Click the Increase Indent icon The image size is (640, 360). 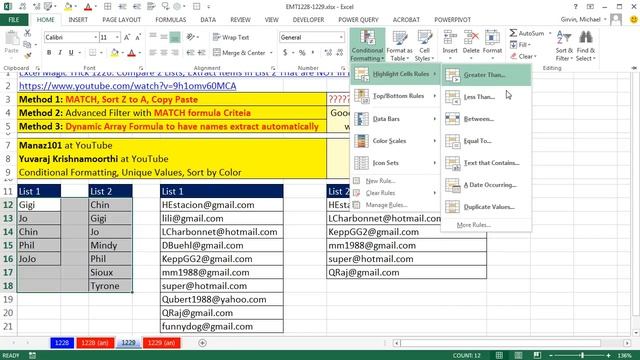[x=201, y=53]
